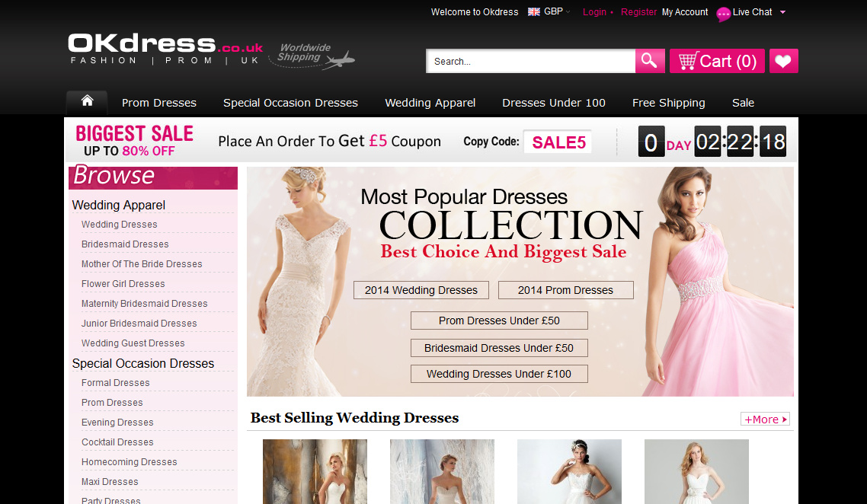Select Evening Dresses in sidebar

click(118, 423)
